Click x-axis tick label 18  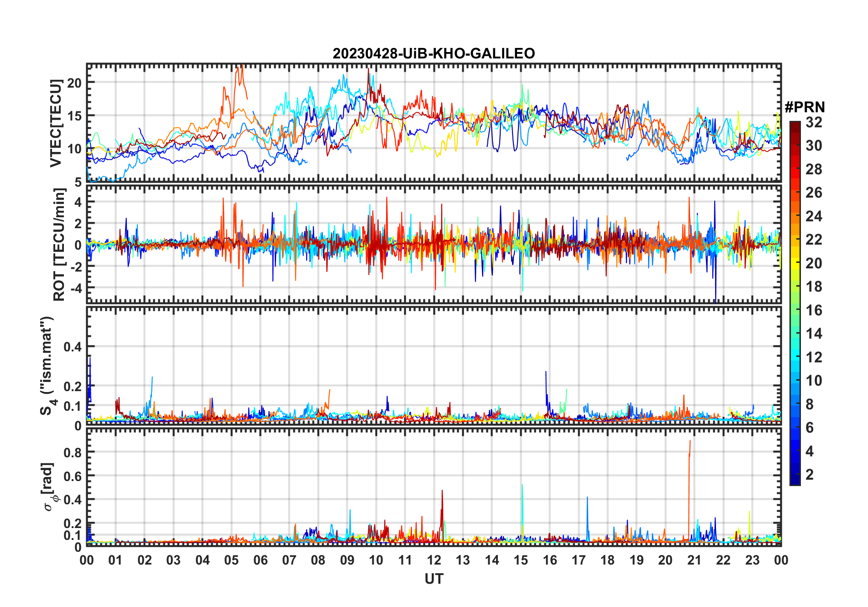tap(607, 560)
